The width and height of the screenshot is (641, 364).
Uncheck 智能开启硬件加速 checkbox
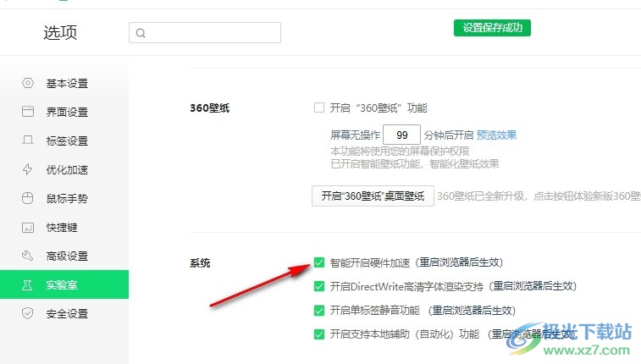pos(319,262)
